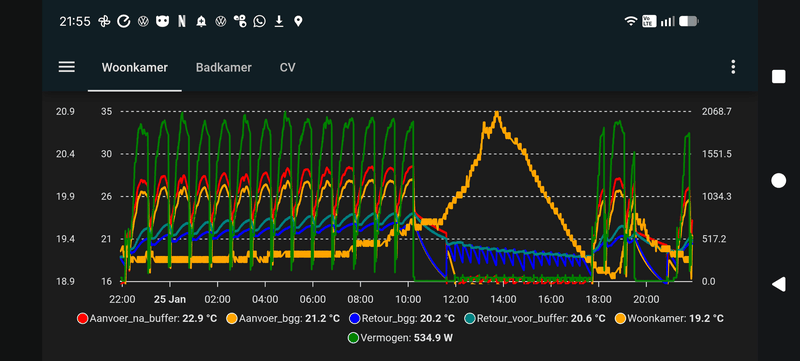This screenshot has height=361, width=800.
Task: Click the 20.9 left axis value
Action: coord(65,112)
